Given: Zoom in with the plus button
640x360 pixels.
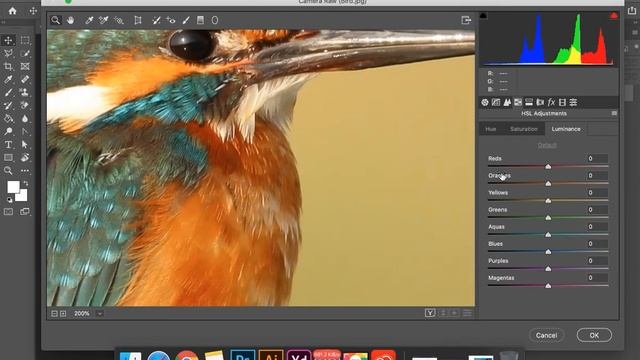Looking at the screenshot, I should click(x=63, y=313).
